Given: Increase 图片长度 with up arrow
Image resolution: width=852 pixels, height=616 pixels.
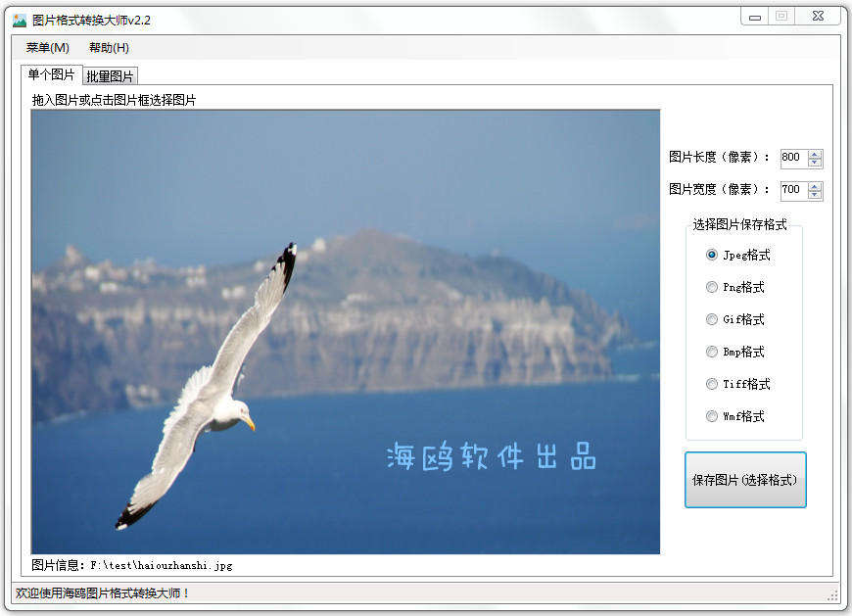Looking at the screenshot, I should tap(815, 154).
